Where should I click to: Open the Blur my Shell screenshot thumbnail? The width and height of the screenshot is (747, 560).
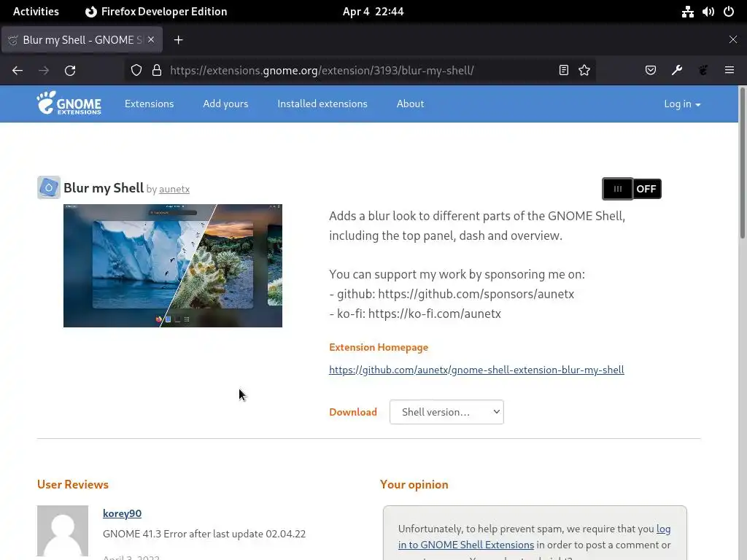coord(173,265)
